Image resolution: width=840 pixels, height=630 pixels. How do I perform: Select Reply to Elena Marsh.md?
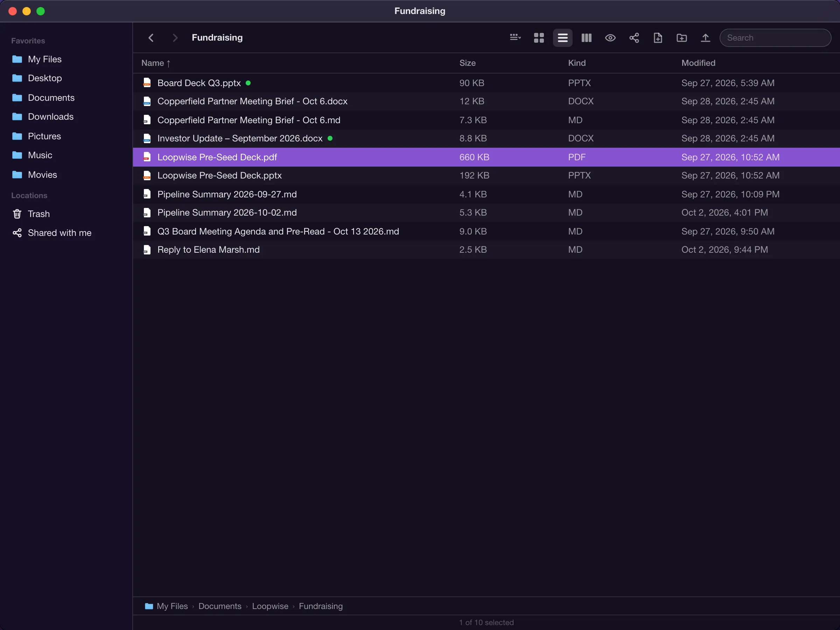[486, 250]
